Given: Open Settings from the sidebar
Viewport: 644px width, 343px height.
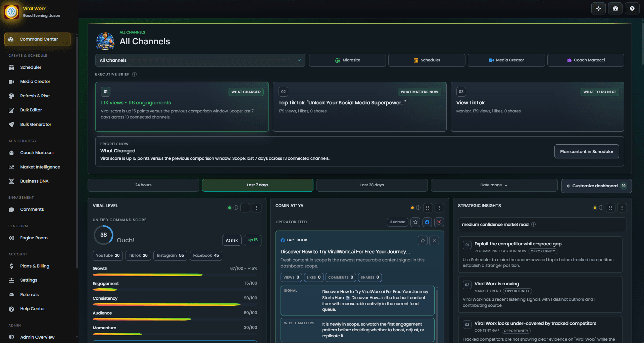Looking at the screenshot, I should tap(29, 280).
